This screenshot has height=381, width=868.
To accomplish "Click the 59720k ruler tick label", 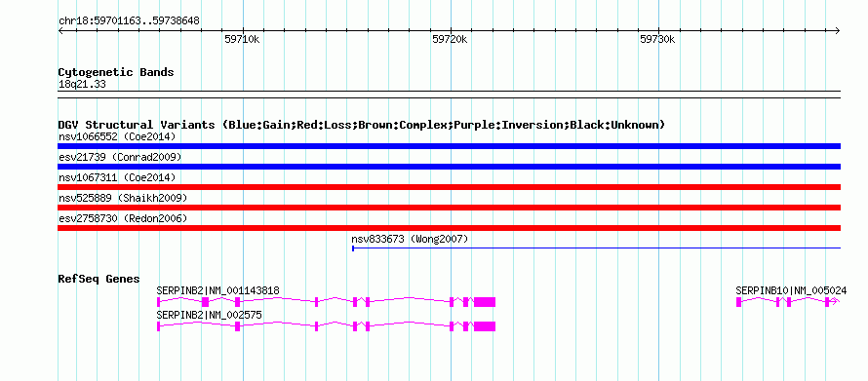I will 450,39.
